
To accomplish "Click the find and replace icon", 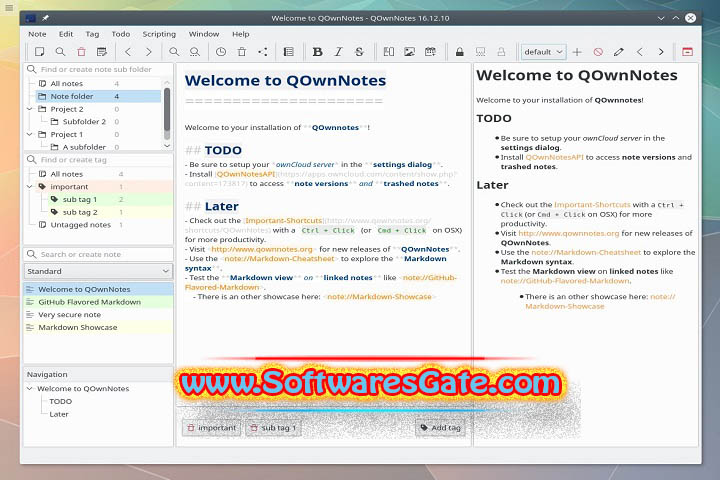I will click(195, 52).
